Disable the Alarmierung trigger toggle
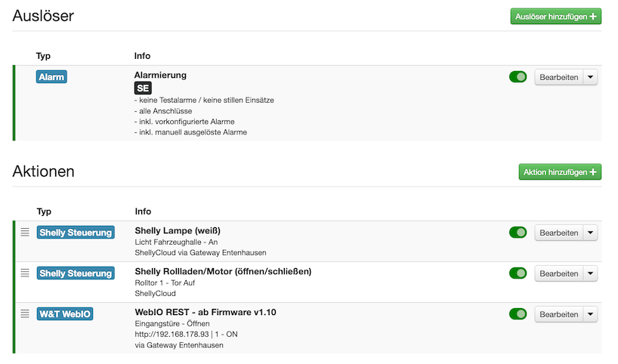618x364 pixels. pyautogui.click(x=518, y=76)
